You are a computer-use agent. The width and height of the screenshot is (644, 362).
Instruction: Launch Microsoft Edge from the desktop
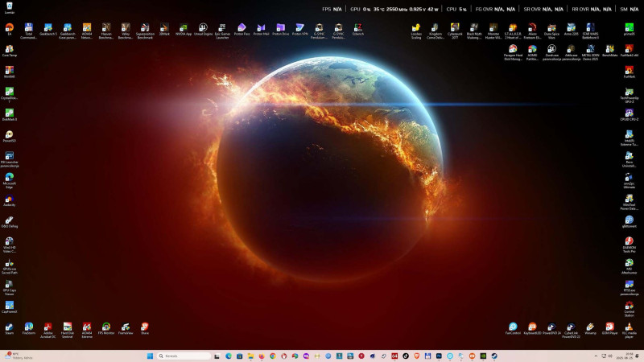tap(9, 176)
